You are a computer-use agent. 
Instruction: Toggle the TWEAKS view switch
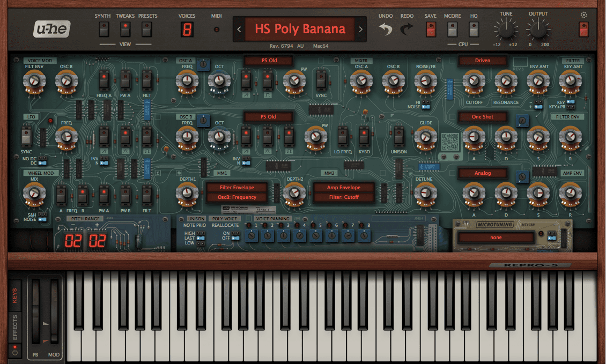[125, 29]
